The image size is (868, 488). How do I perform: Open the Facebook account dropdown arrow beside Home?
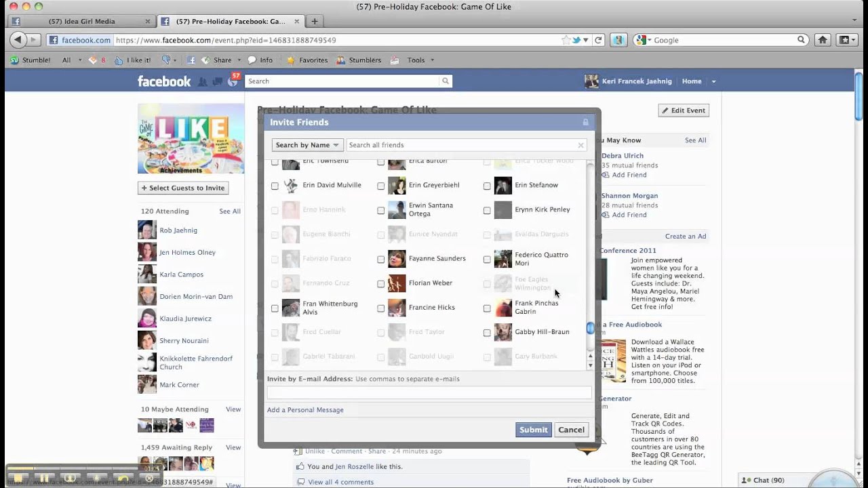tap(713, 81)
